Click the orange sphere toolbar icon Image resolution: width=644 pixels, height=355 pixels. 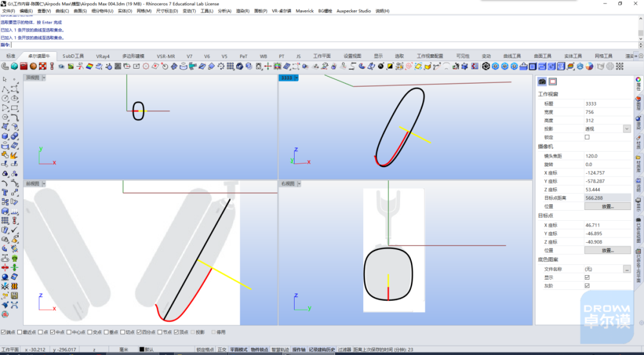click(x=33, y=66)
